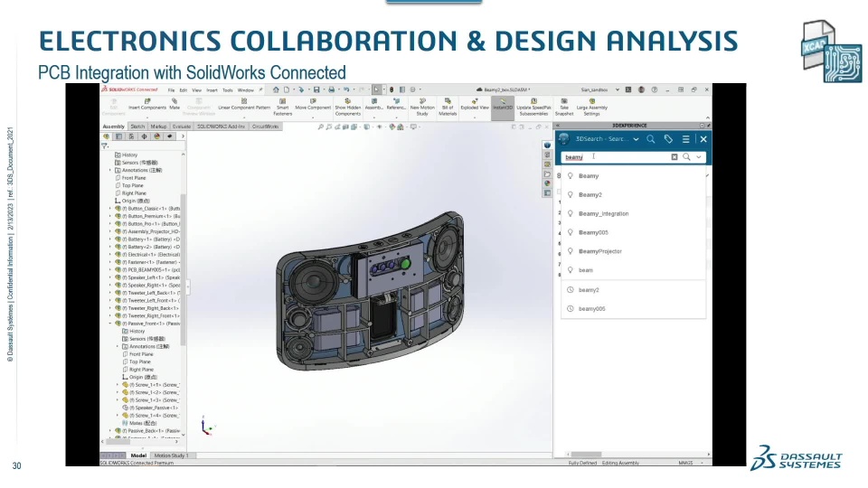Image resolution: width=868 pixels, height=488 pixels.
Task: Click the Insert Components tool
Action: (x=147, y=105)
